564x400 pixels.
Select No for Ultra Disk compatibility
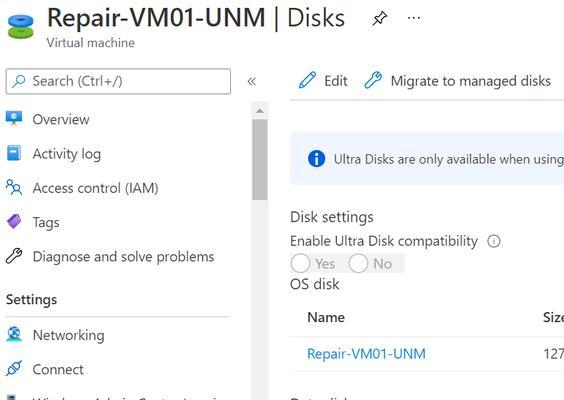[358, 263]
